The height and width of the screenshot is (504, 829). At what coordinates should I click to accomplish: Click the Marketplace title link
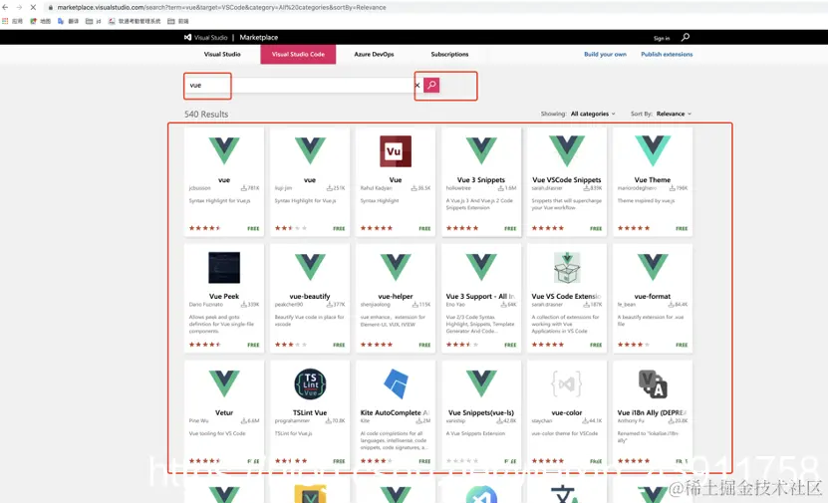coord(258,38)
